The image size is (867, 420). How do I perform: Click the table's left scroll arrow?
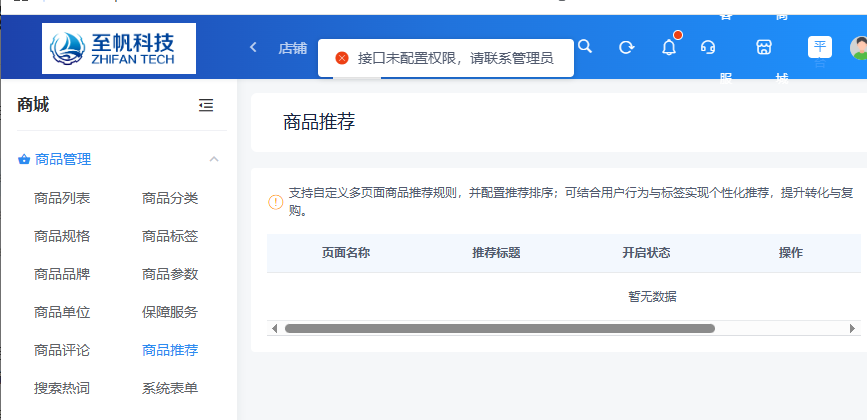click(x=275, y=328)
